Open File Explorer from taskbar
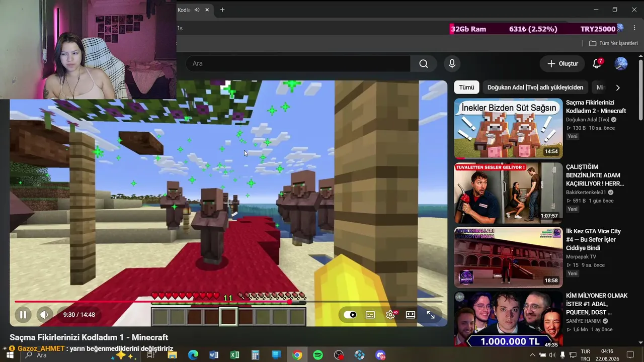The height and width of the screenshot is (362, 644). pos(173,355)
